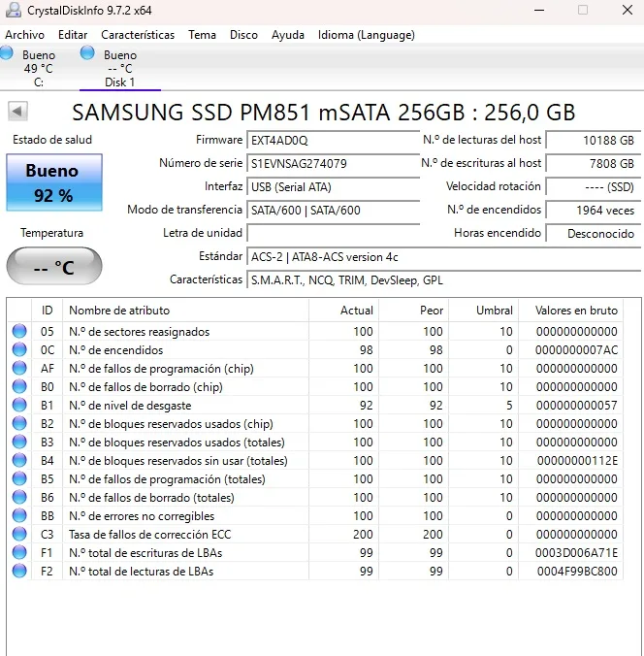Click the Nombre de atributo column header
Viewport: 644px width, 656px height.
(x=185, y=311)
